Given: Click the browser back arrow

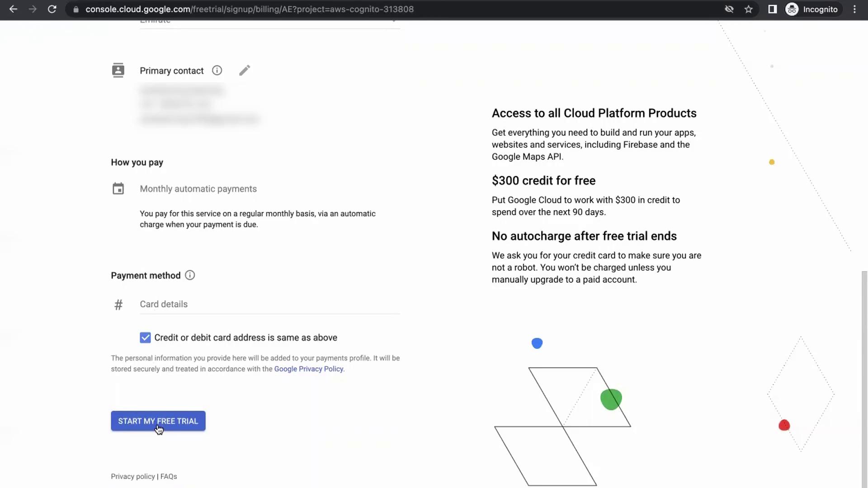Looking at the screenshot, I should click(x=13, y=9).
